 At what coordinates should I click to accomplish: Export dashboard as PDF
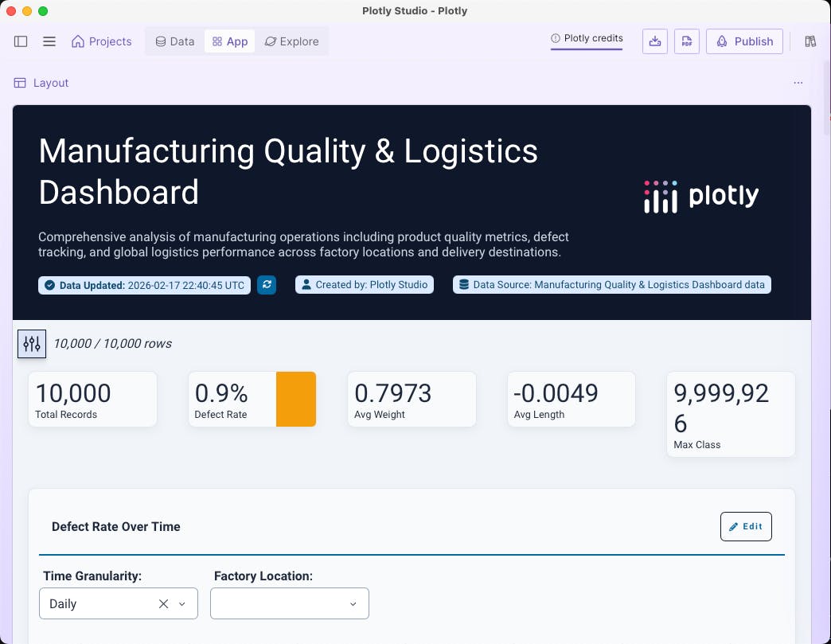686,41
